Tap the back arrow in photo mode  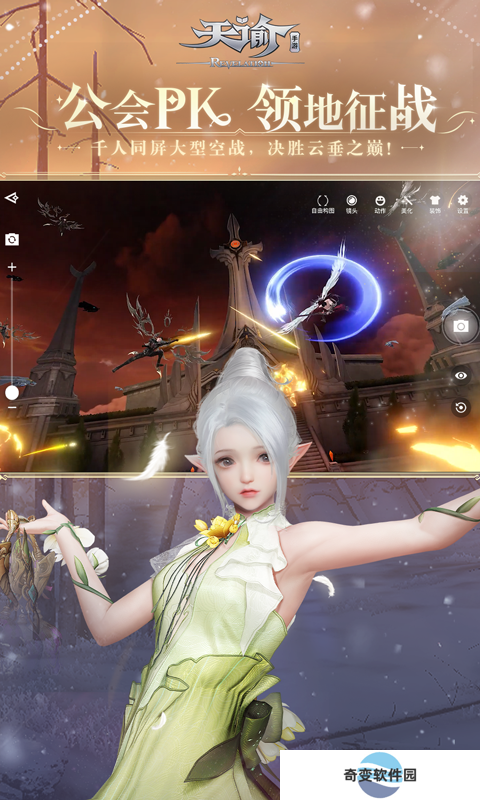12,198
